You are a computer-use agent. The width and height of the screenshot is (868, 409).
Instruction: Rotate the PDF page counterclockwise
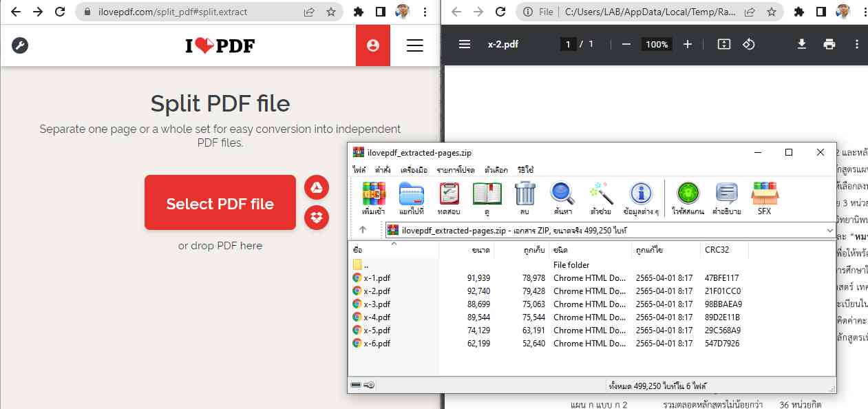[748, 44]
